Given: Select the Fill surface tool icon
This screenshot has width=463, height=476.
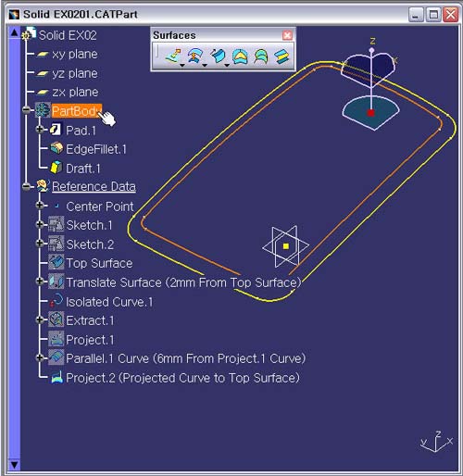Looking at the screenshot, I should (x=240, y=56).
